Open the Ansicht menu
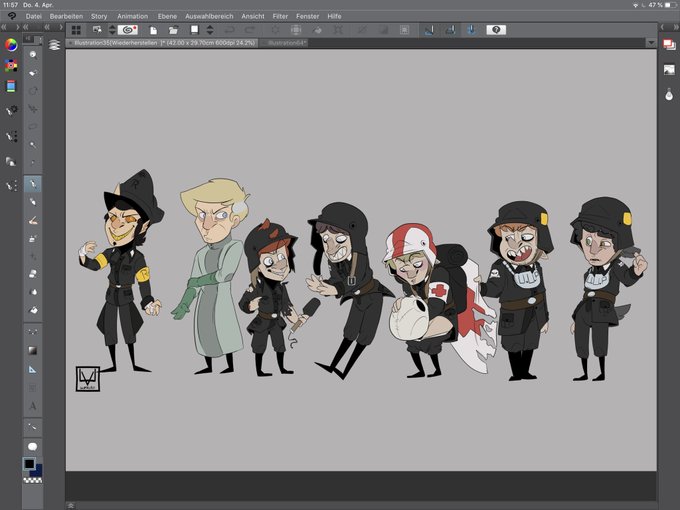 (x=253, y=16)
